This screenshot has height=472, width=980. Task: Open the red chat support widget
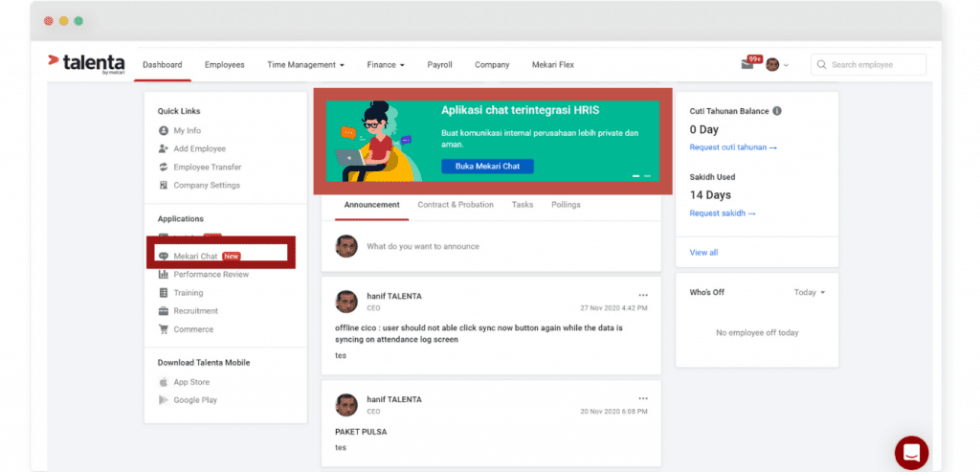coord(911,453)
